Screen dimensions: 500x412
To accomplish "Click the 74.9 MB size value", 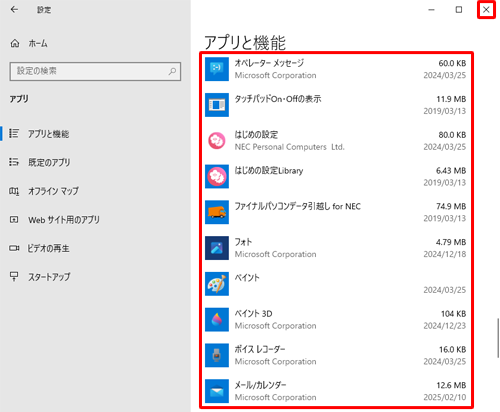I will [451, 206].
